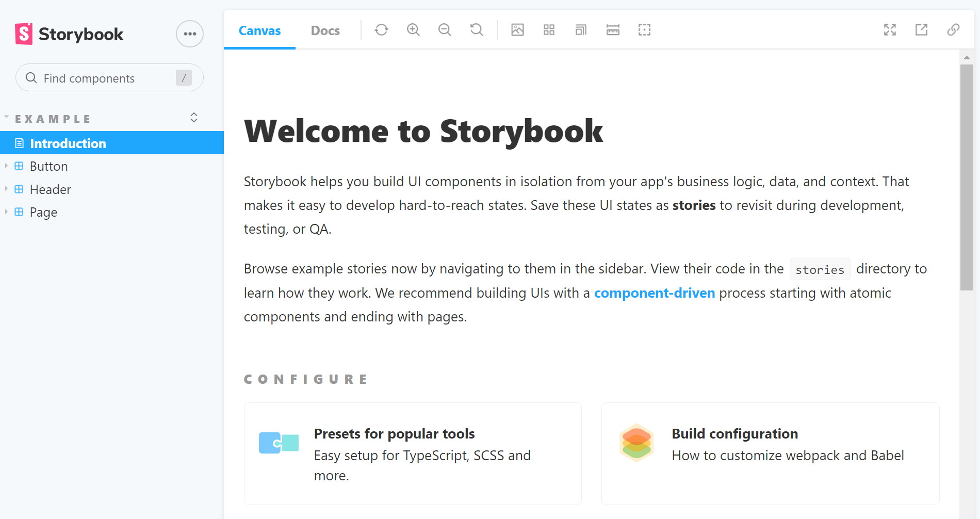Expand the Header component arrow
Screen dimensions: 980x519
tap(6, 189)
